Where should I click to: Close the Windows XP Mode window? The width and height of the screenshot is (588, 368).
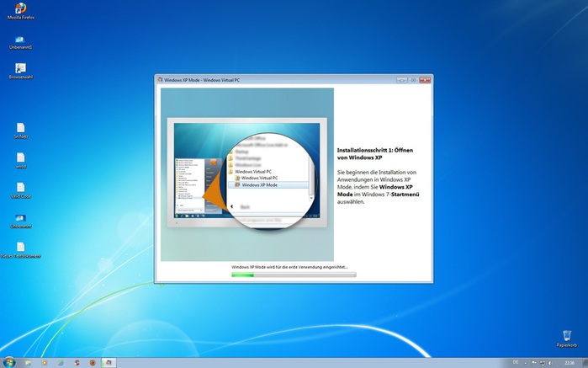(x=425, y=80)
